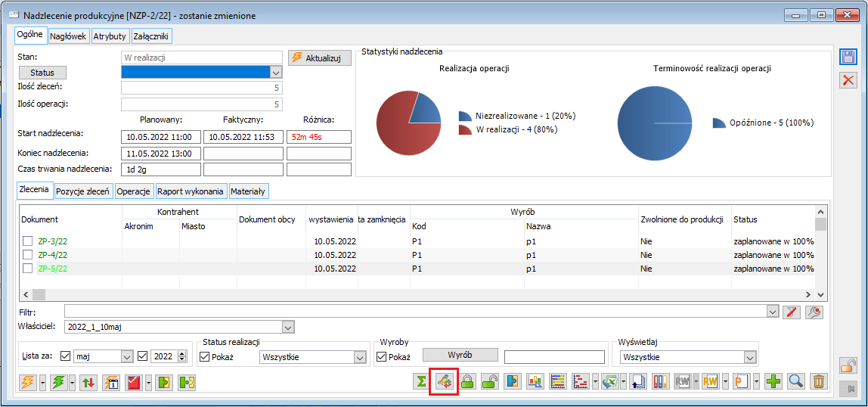Switch to the Atrybuty tab
This screenshot has height=407, width=868.
(110, 36)
